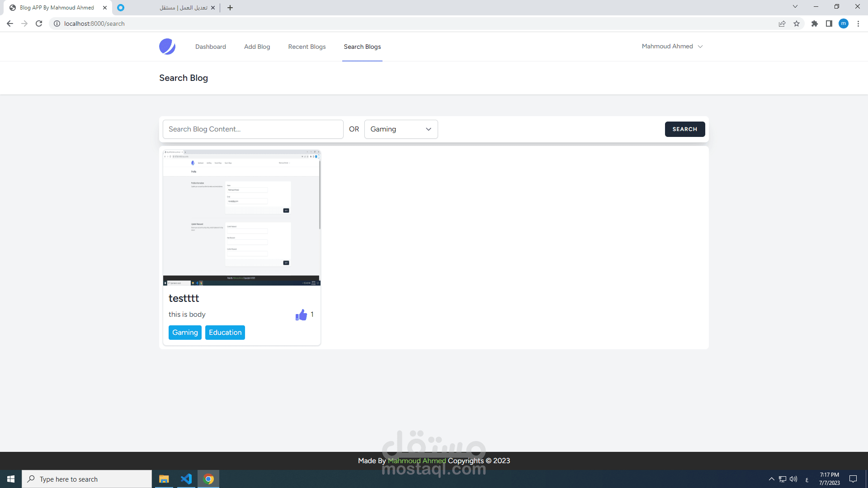Viewport: 868px width, 488px height.
Task: Open the Recent Blogs nav item
Action: tap(307, 47)
